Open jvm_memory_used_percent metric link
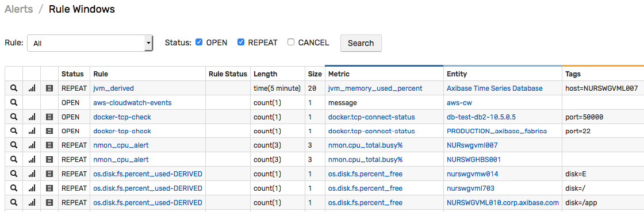Viewport: 644px width, 212px height. click(x=375, y=88)
